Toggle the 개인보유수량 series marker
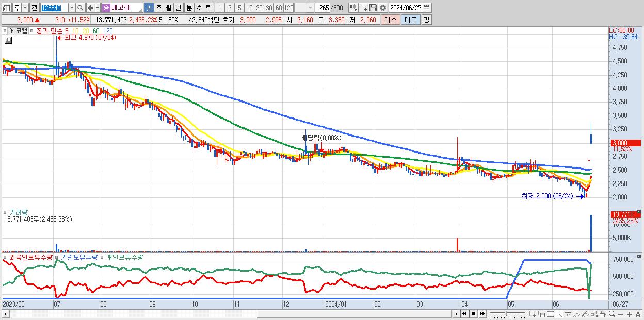The width and height of the screenshot is (644, 320). (103, 257)
